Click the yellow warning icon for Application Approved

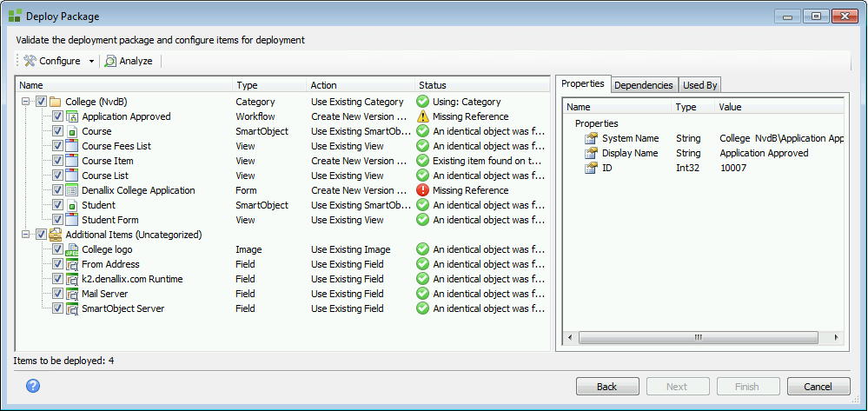point(423,116)
